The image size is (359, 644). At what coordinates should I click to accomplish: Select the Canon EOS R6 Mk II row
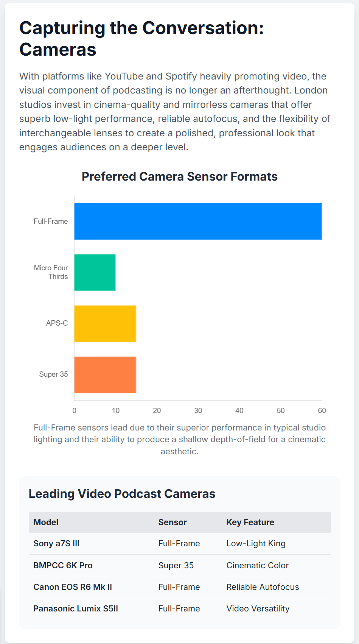180,587
